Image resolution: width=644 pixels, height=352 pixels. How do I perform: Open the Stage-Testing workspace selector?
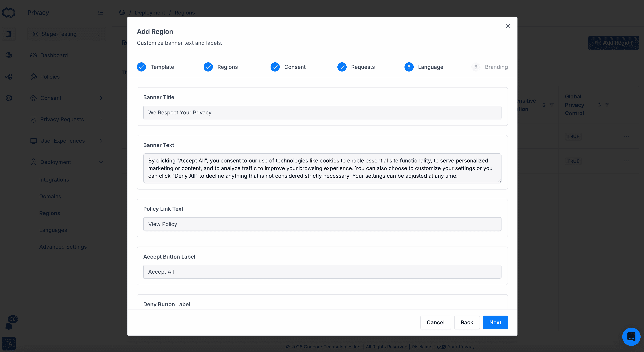click(66, 34)
